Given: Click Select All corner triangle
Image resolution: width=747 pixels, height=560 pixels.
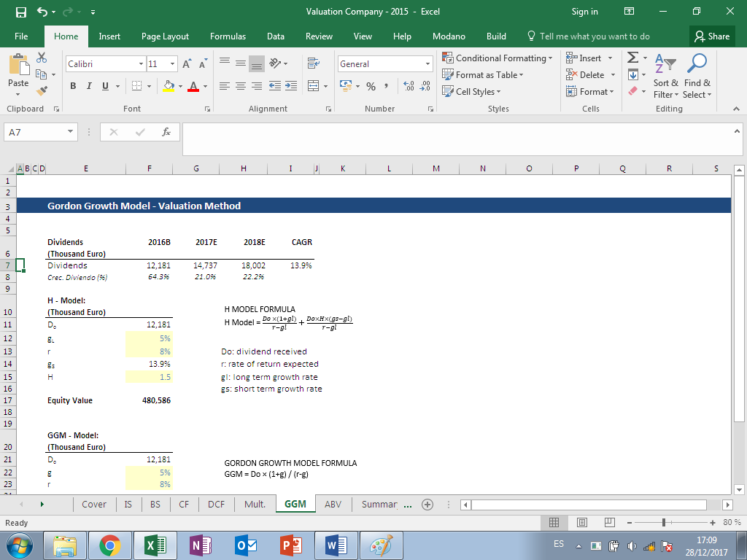Looking at the screenshot, I should click(12, 168).
